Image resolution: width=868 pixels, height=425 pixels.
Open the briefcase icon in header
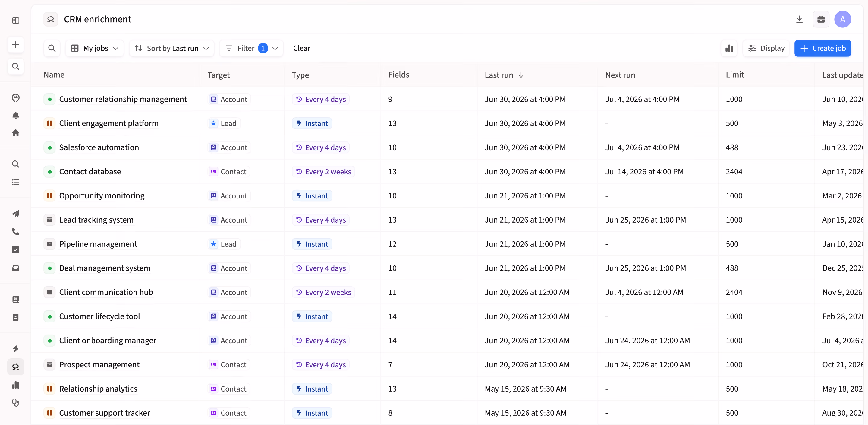821,19
